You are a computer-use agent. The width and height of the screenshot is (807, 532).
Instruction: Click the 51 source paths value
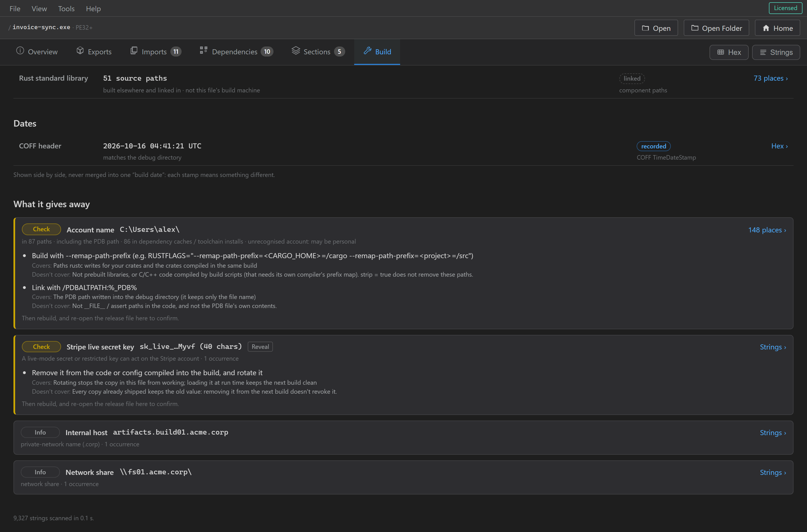coord(135,78)
